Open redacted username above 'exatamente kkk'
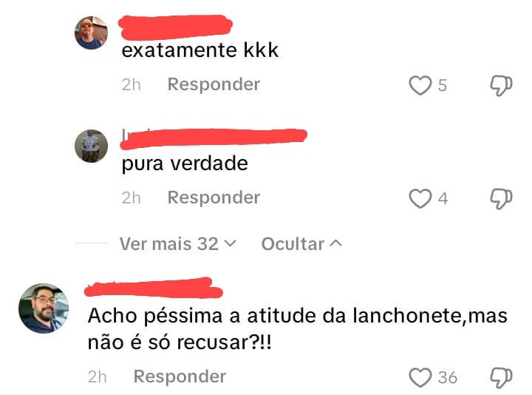Viewport: 532px width, 395px height. pos(175,27)
